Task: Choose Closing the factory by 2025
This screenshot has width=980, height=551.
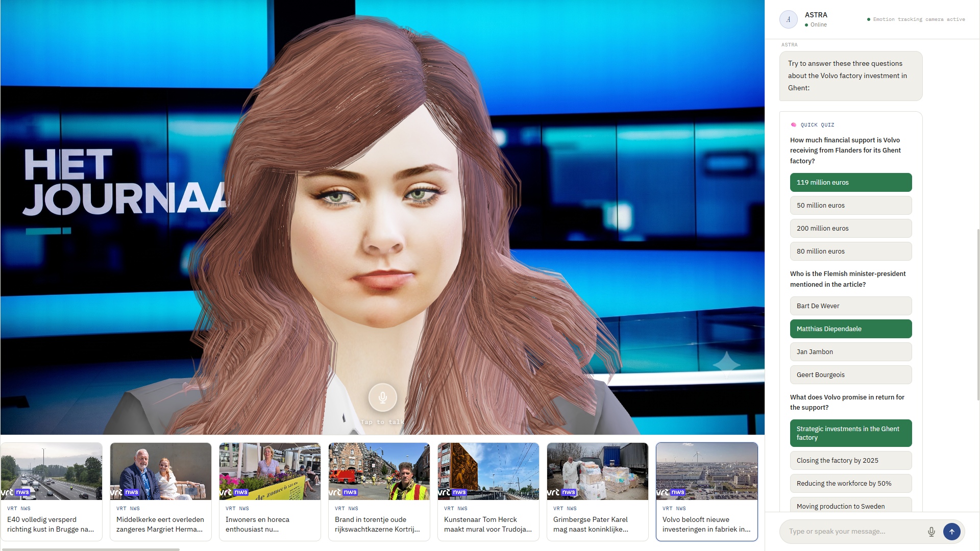Action: click(x=851, y=461)
